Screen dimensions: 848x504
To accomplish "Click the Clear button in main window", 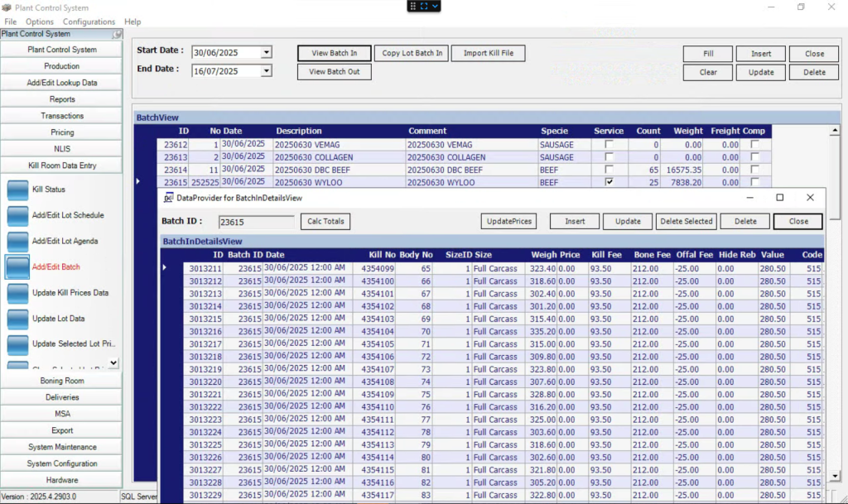I will 708,72.
